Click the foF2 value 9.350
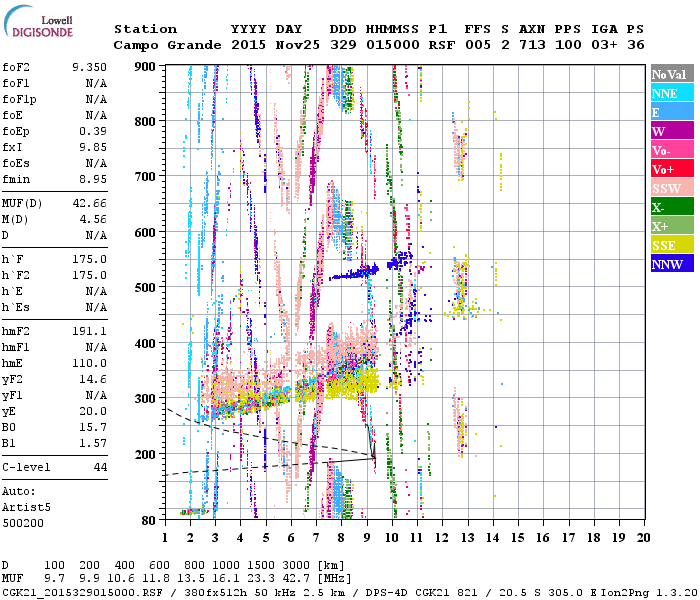 (x=89, y=67)
